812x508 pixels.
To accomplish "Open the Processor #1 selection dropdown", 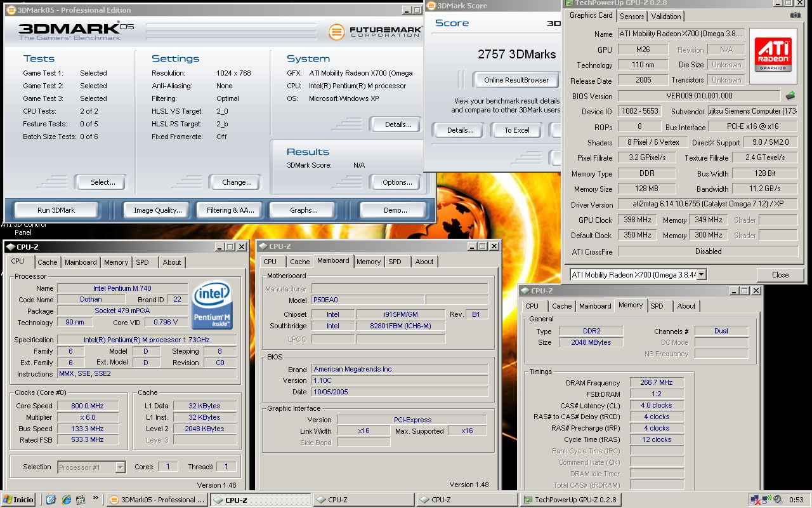I will [x=120, y=467].
